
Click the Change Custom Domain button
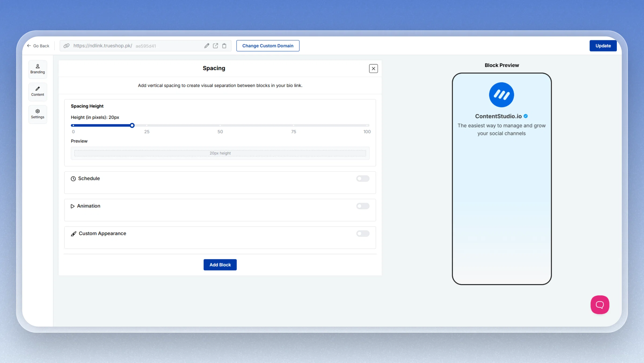click(x=268, y=46)
